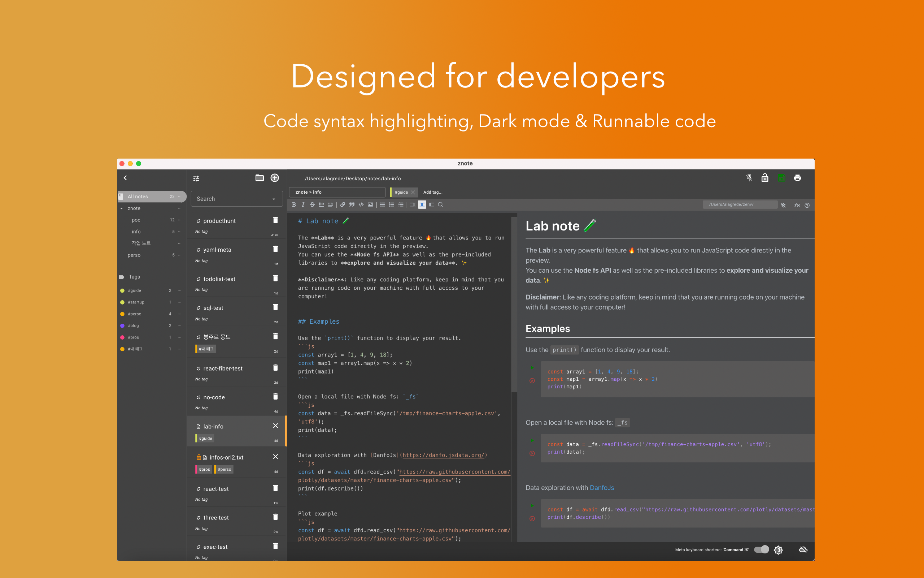The image size is (924, 578).
Task: Open the znote notebook options menu
Action: coord(179,208)
